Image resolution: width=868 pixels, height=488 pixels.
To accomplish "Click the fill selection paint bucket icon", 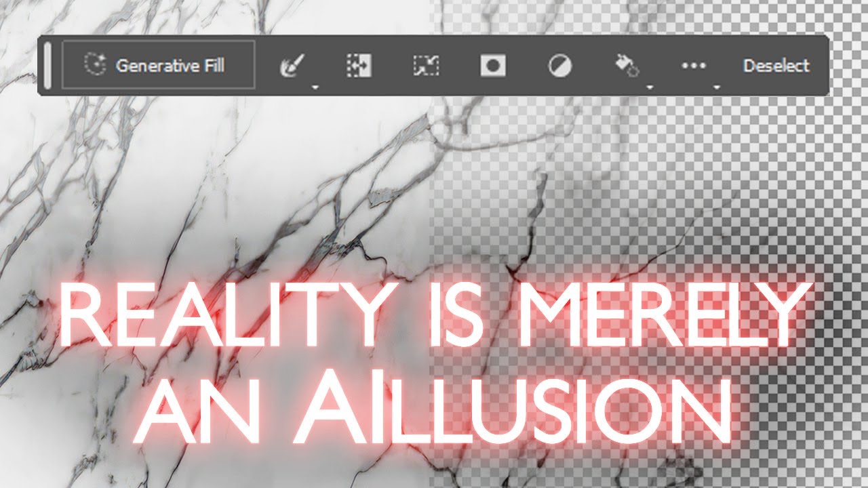I will click(x=627, y=66).
